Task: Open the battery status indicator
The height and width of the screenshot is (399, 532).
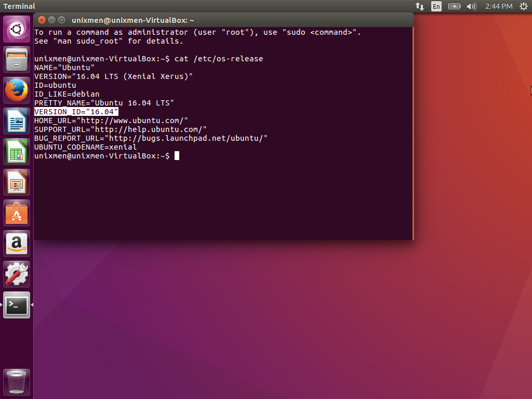Action: point(454,6)
